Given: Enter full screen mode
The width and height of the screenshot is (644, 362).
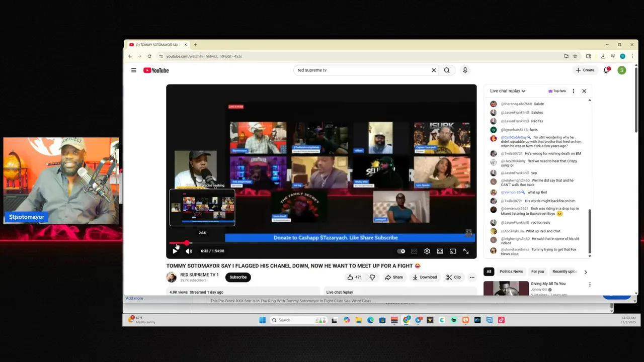Looking at the screenshot, I should [466, 251].
